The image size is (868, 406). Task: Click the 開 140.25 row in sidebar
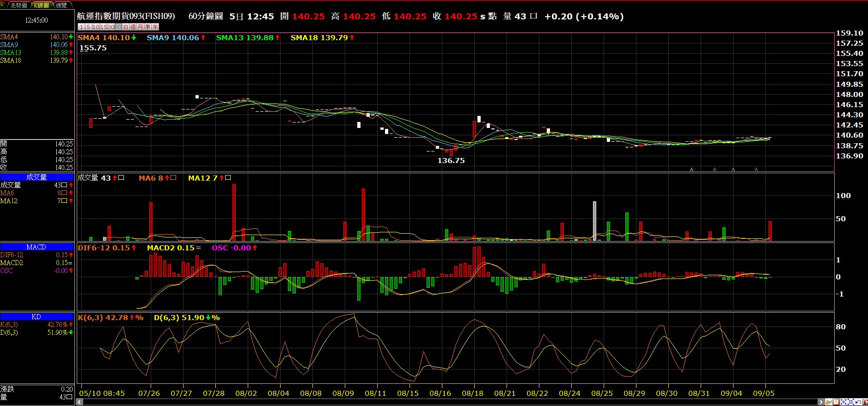37,144
